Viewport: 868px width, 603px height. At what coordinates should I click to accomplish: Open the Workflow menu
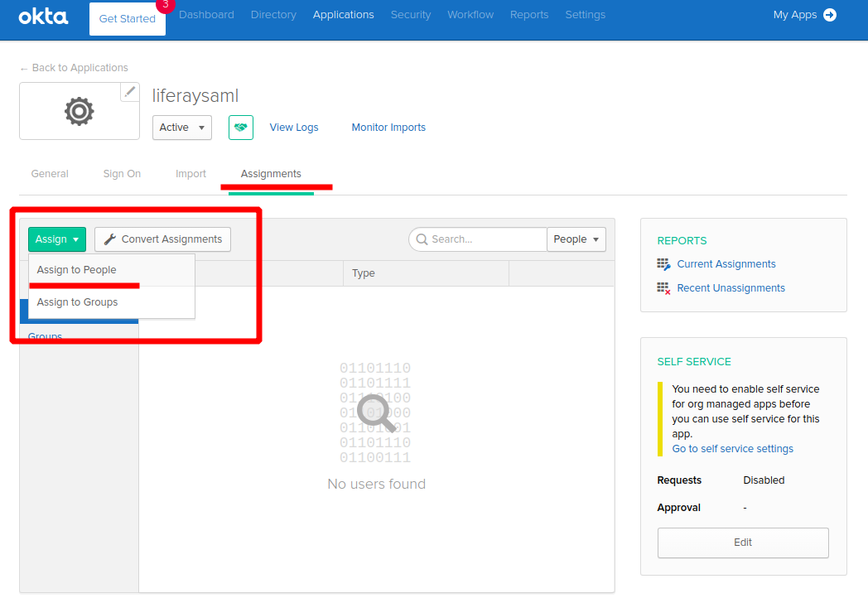click(470, 15)
